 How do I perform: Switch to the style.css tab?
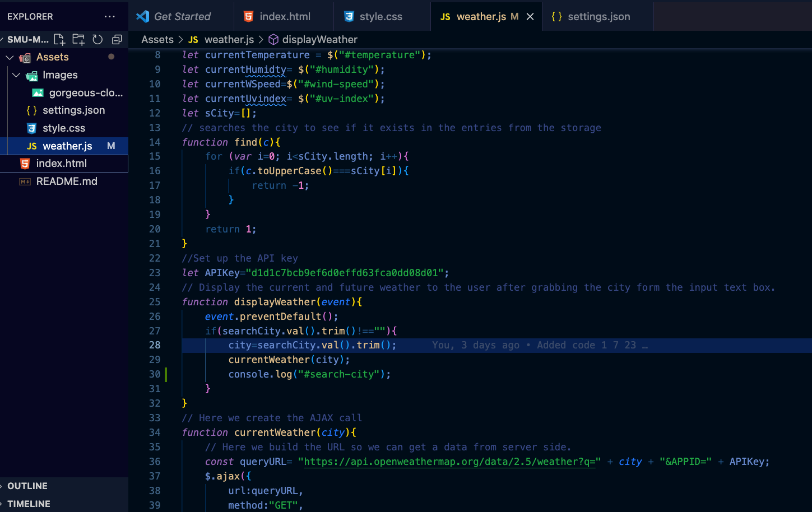(x=381, y=16)
